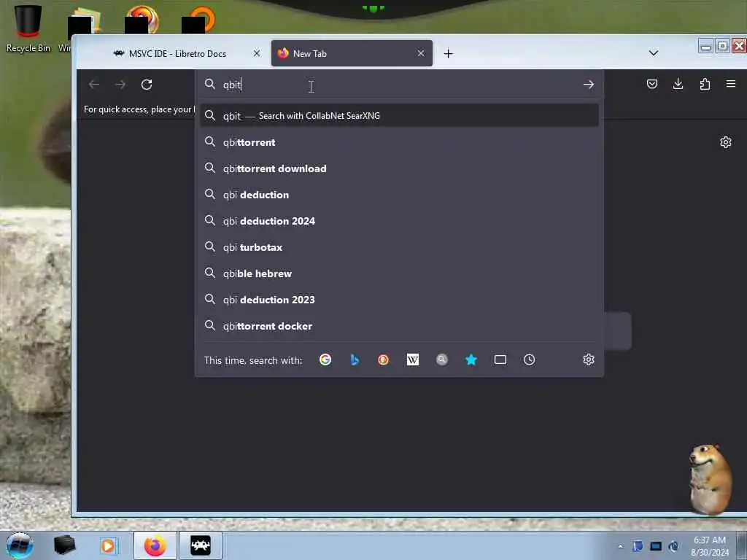
Task: Open the Pocket save icon
Action: click(652, 84)
